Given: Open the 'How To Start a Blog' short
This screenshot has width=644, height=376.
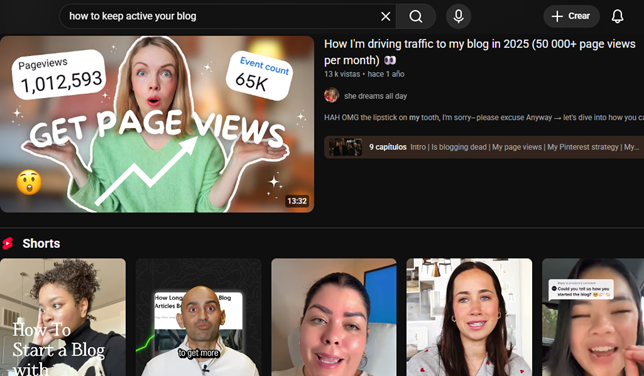Looking at the screenshot, I should [63, 317].
